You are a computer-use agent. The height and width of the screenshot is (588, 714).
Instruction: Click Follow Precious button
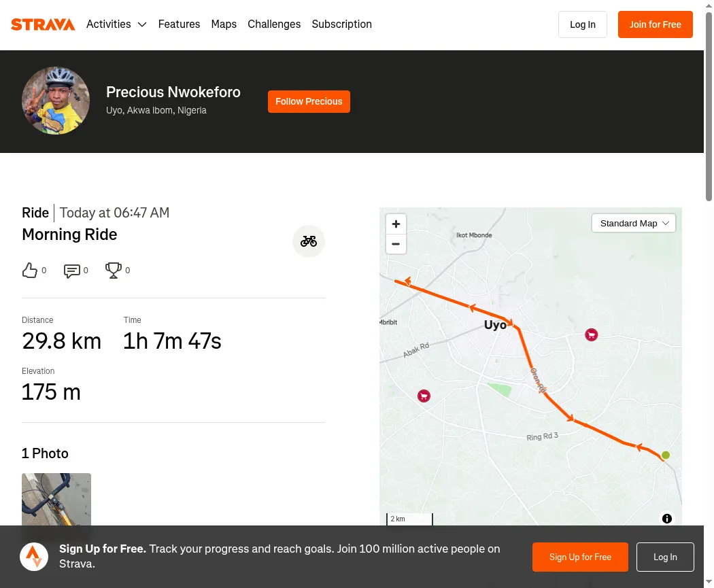tap(309, 101)
